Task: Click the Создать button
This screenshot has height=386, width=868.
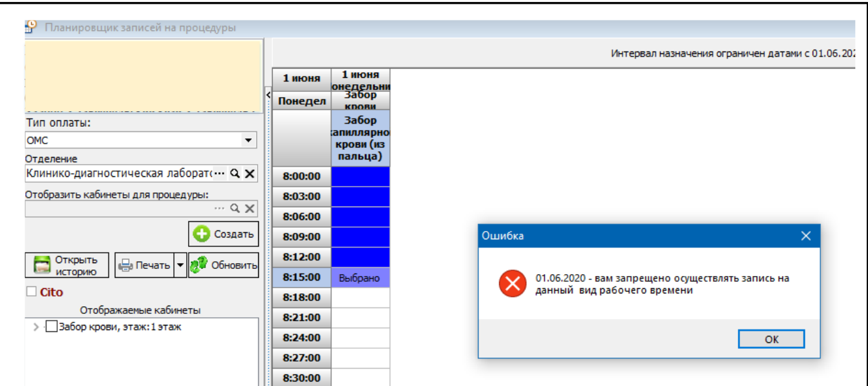Action: pos(223,234)
